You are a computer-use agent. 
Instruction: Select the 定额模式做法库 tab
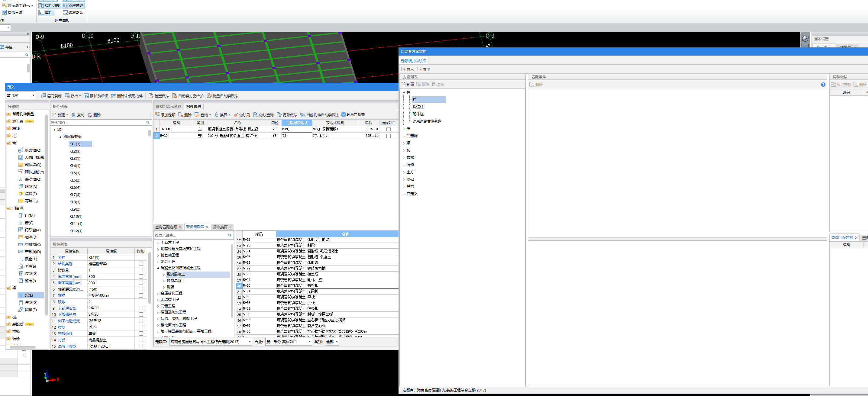[x=413, y=61]
